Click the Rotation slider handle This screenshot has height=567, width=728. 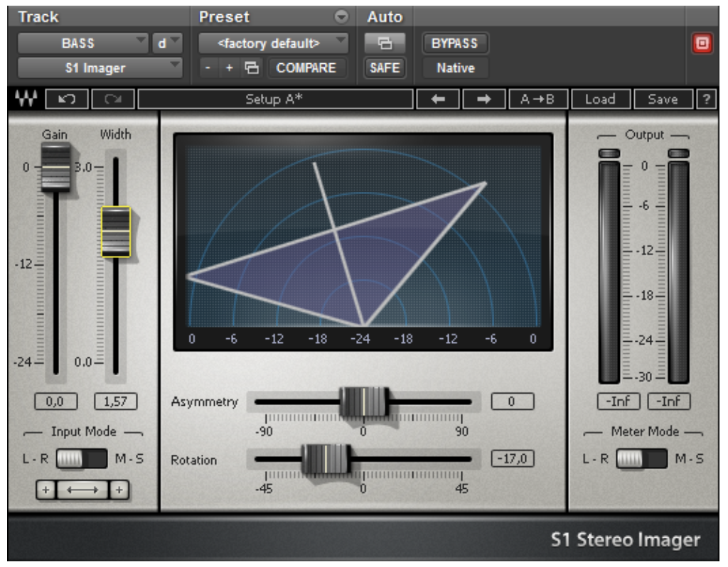tap(326, 459)
